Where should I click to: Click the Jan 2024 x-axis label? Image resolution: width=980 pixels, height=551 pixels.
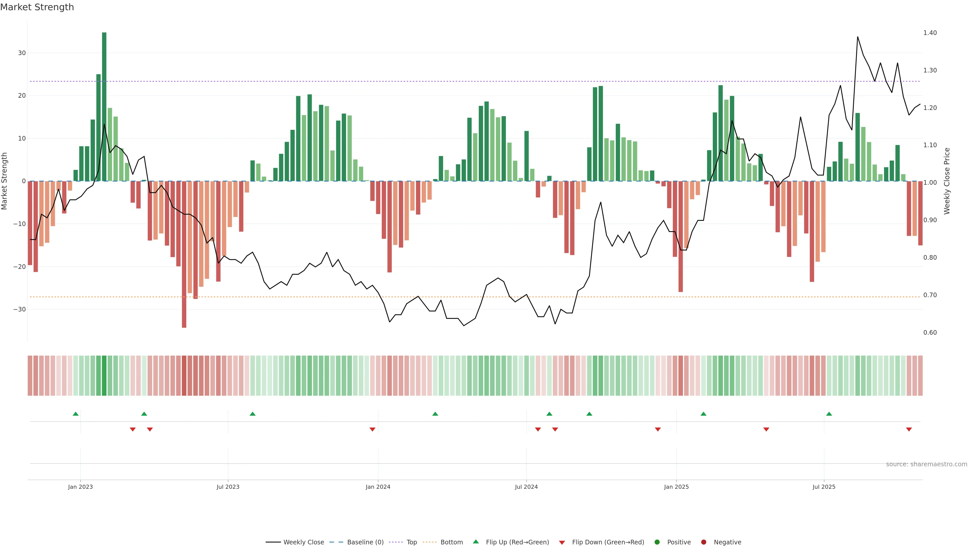378,487
